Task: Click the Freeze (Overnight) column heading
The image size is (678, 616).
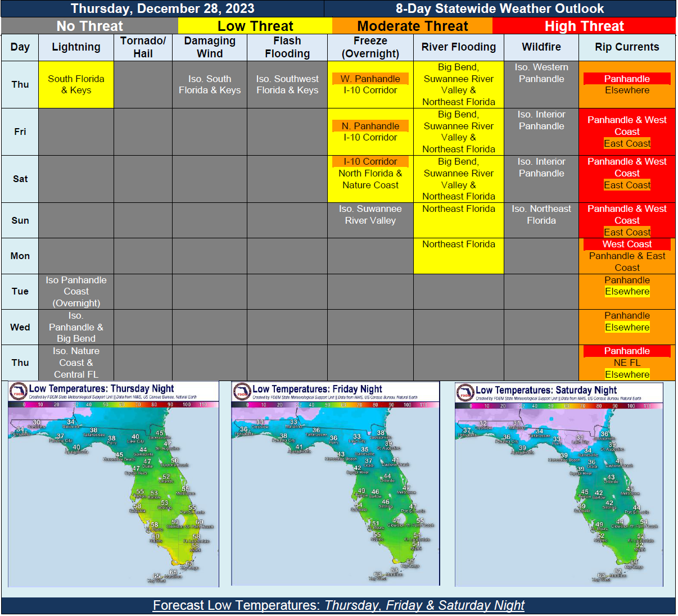Action: (370, 47)
